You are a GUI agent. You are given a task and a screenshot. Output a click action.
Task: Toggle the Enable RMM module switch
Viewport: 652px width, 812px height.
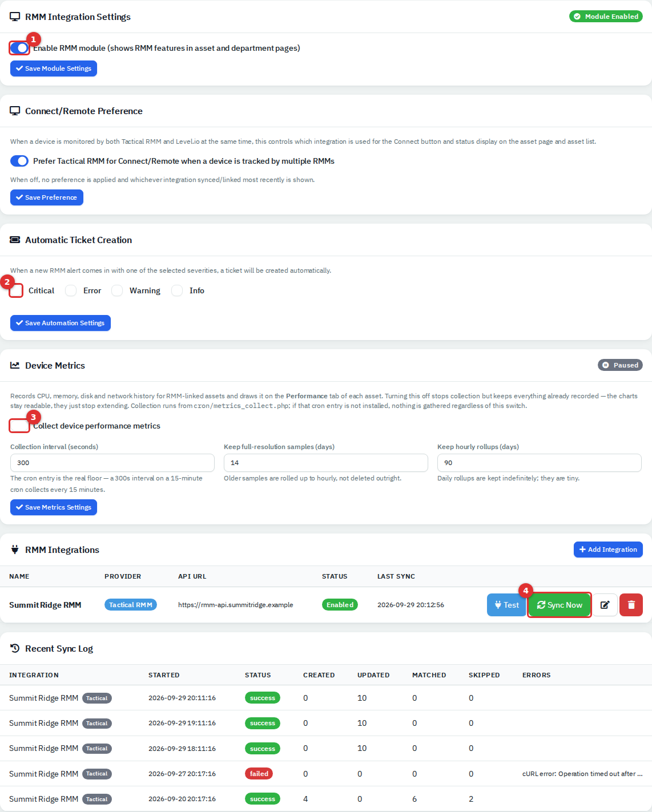point(19,48)
